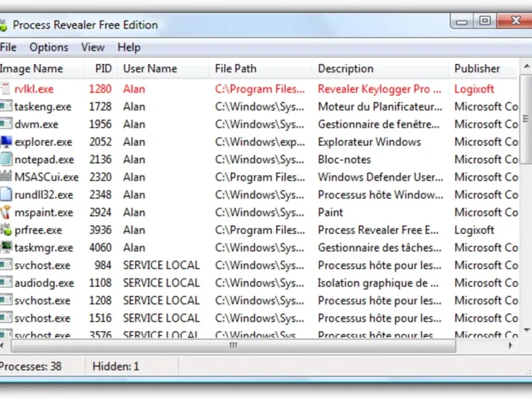Viewport: 532px width, 399px height.
Task: Click Process Revealer Free E... description
Action: (x=378, y=230)
